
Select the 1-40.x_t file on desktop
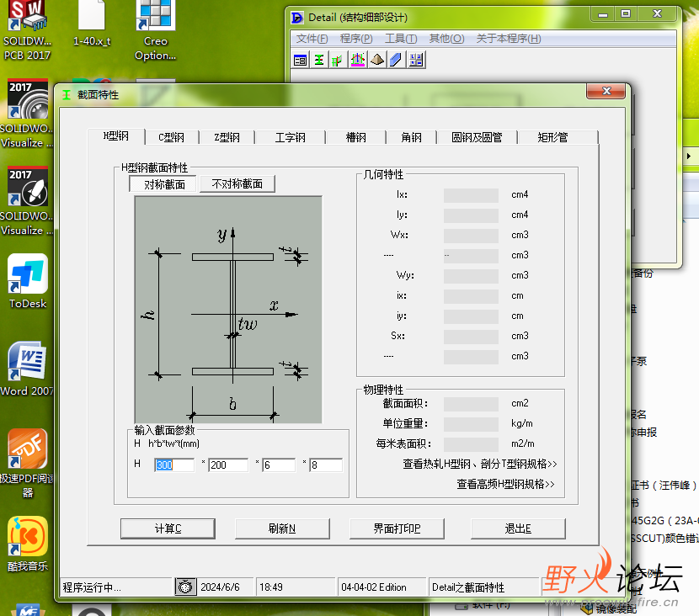92,24
